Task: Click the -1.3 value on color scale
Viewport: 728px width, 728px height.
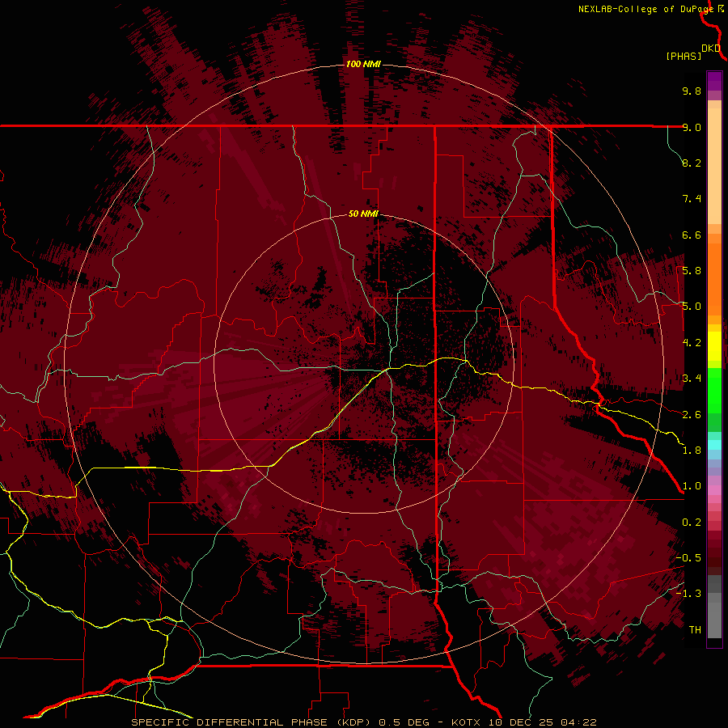Action: click(x=688, y=594)
